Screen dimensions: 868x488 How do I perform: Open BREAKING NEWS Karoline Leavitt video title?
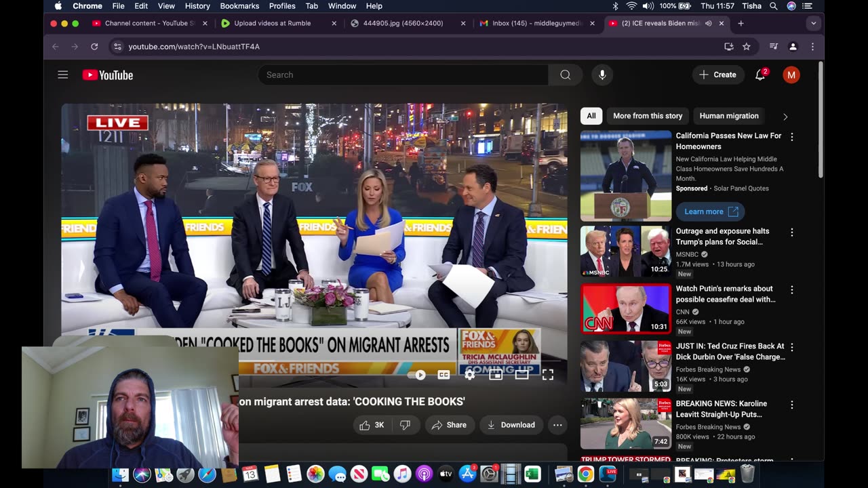point(722,409)
